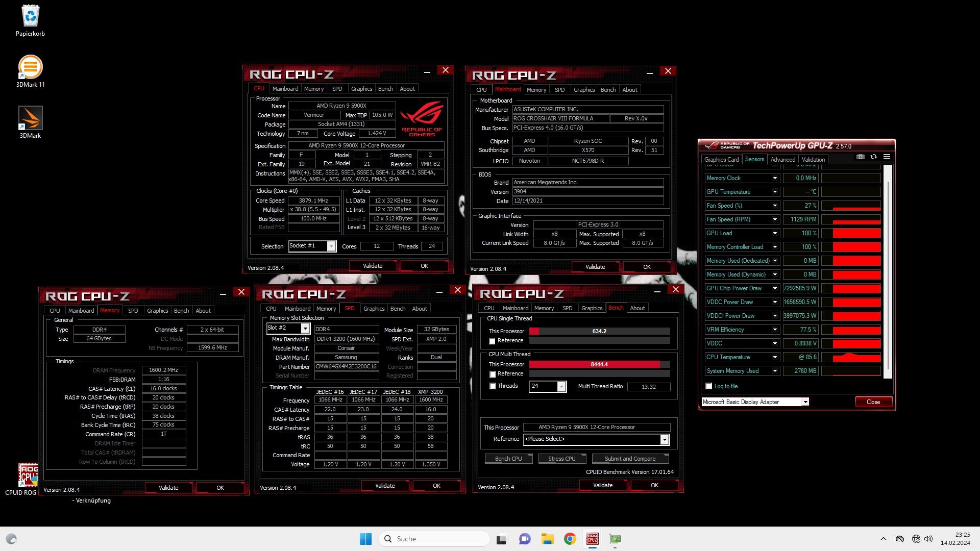Image resolution: width=980 pixels, height=551 pixels.
Task: Open Task View in the taskbar
Action: (502, 539)
